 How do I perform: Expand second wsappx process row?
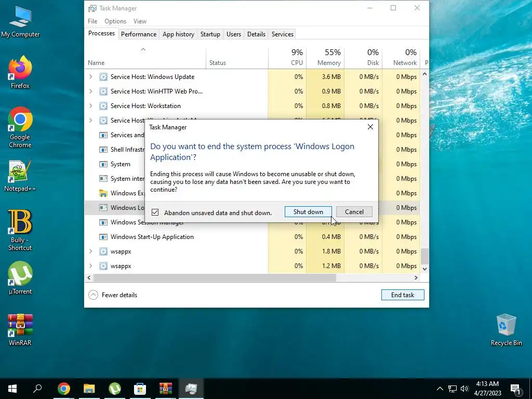pyautogui.click(x=90, y=266)
